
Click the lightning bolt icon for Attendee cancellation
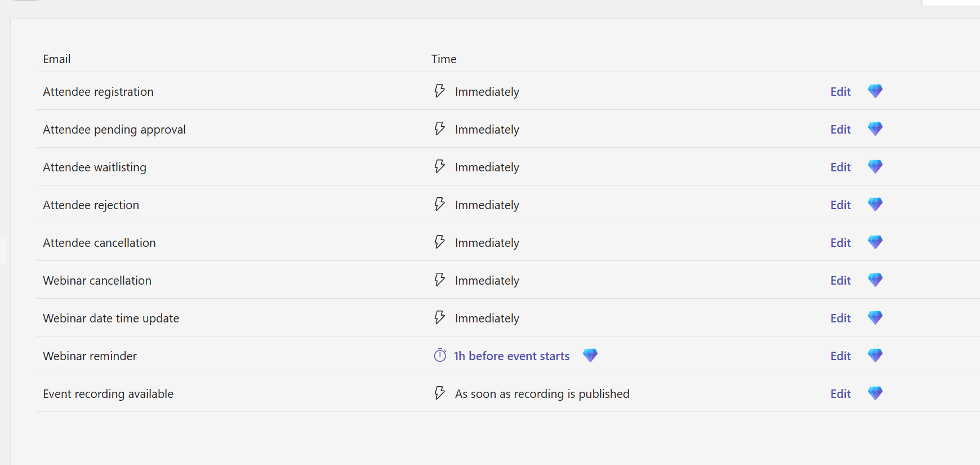(x=439, y=242)
